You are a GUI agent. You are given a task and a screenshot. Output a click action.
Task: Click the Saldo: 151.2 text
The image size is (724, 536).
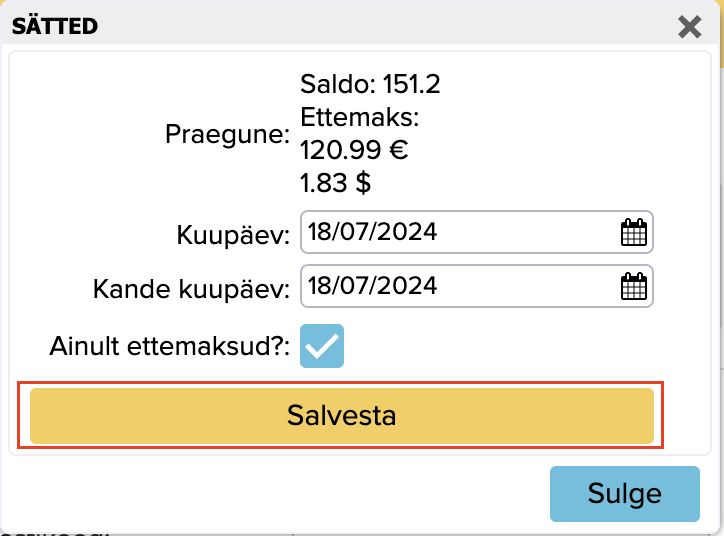[x=370, y=84]
